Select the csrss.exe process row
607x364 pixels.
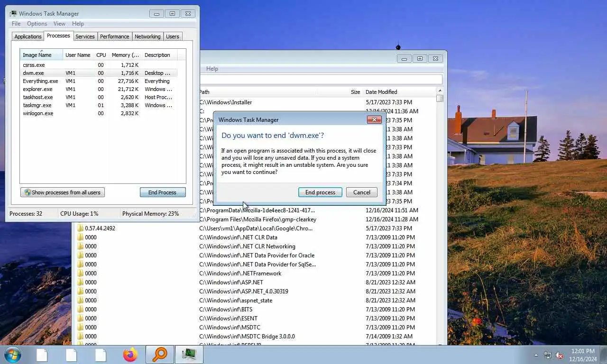point(99,65)
